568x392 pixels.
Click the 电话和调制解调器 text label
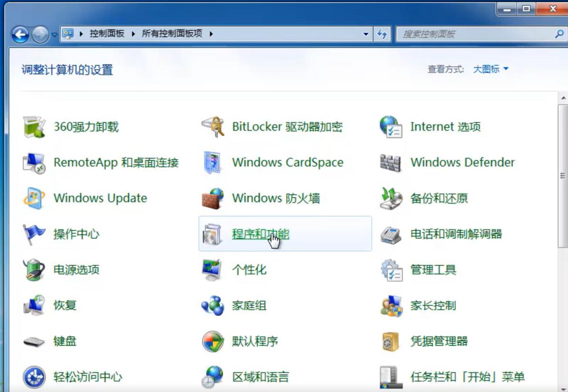click(457, 234)
